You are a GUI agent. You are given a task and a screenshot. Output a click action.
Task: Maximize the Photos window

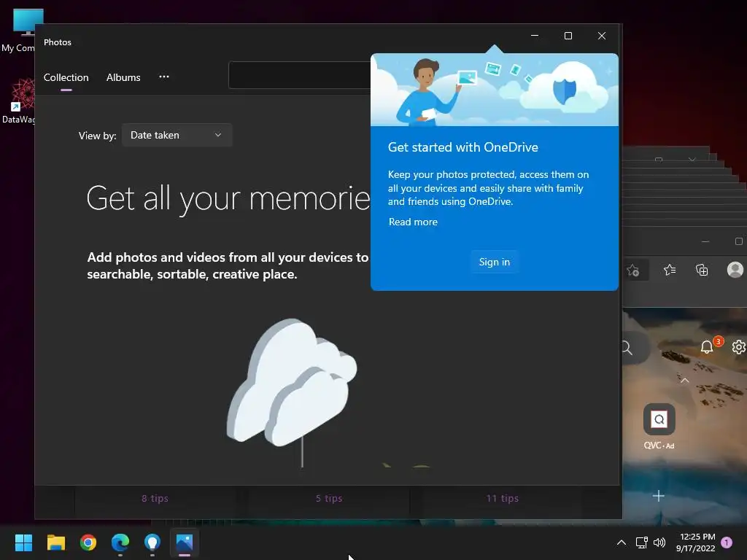coord(568,36)
